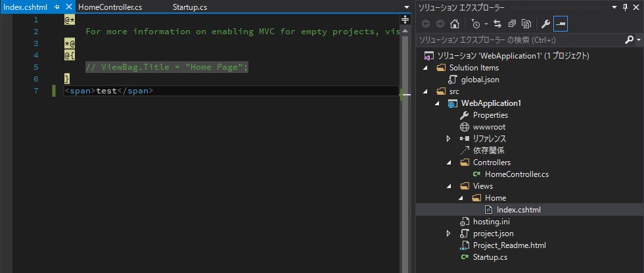Select the src folder node
Image resolution: width=644 pixels, height=273 pixels.
point(454,91)
